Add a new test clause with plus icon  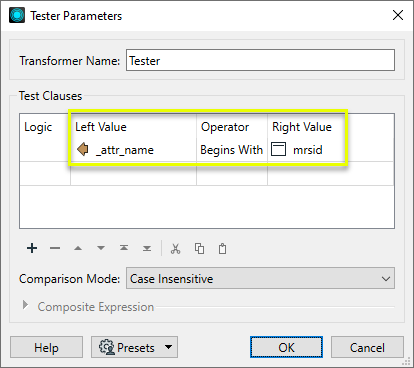(32, 248)
